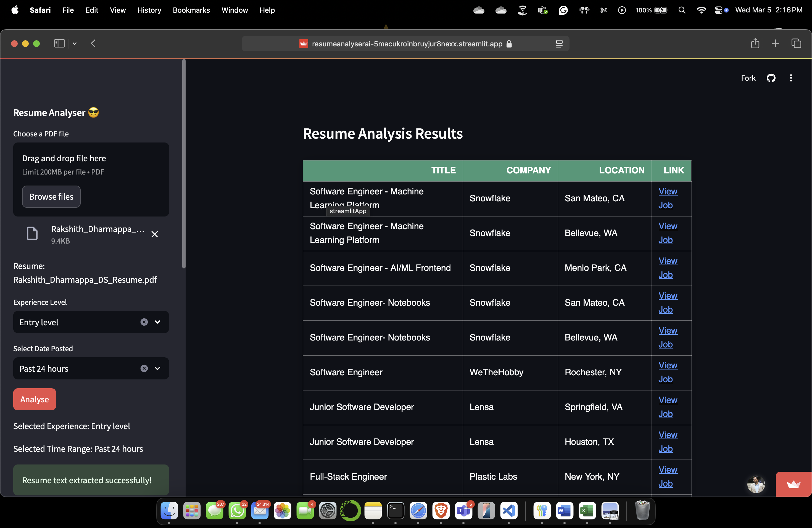Image resolution: width=812 pixels, height=528 pixels.
Task: View Junior Software Developer Houston TX
Action: click(x=668, y=441)
